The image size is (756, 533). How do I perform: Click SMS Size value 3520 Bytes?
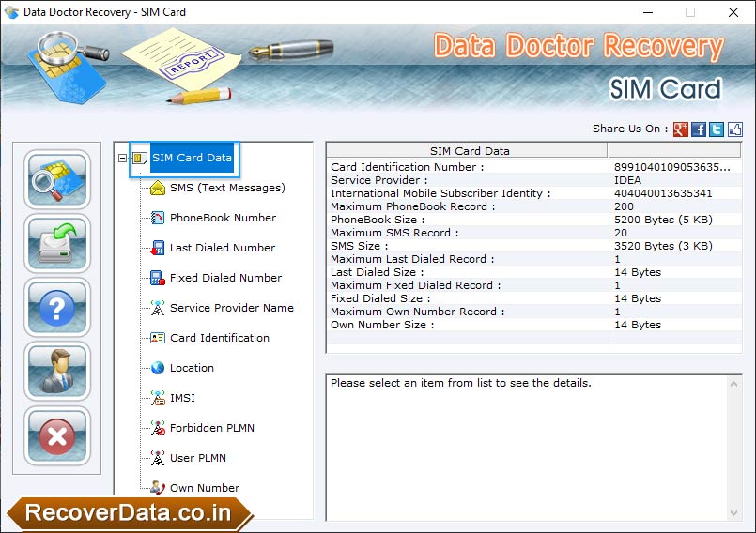663,246
